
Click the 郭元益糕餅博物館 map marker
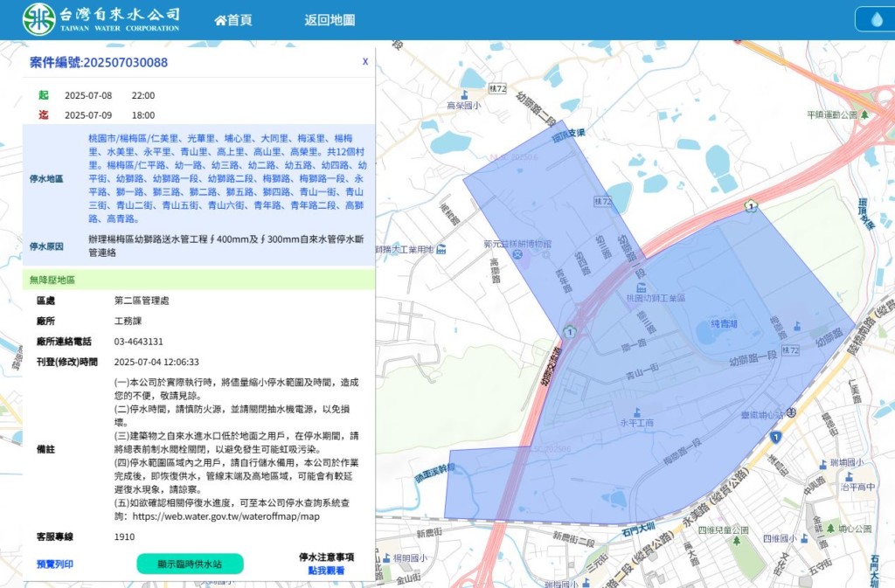517,254
